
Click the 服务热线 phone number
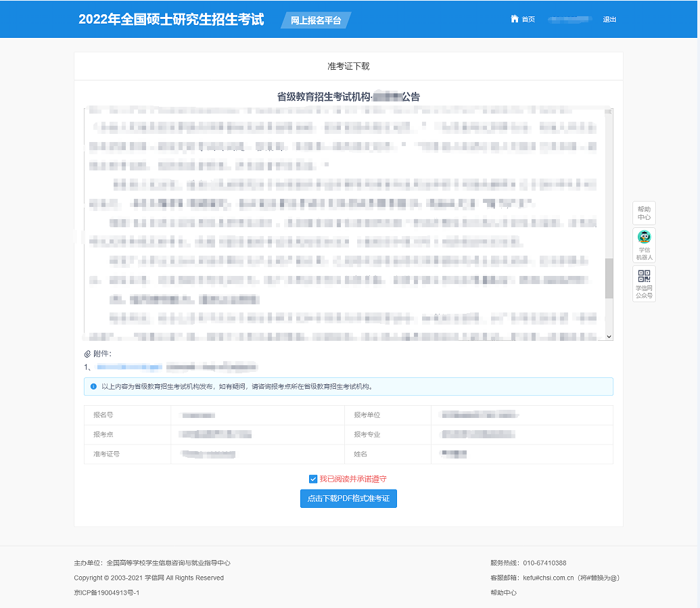pos(543,563)
